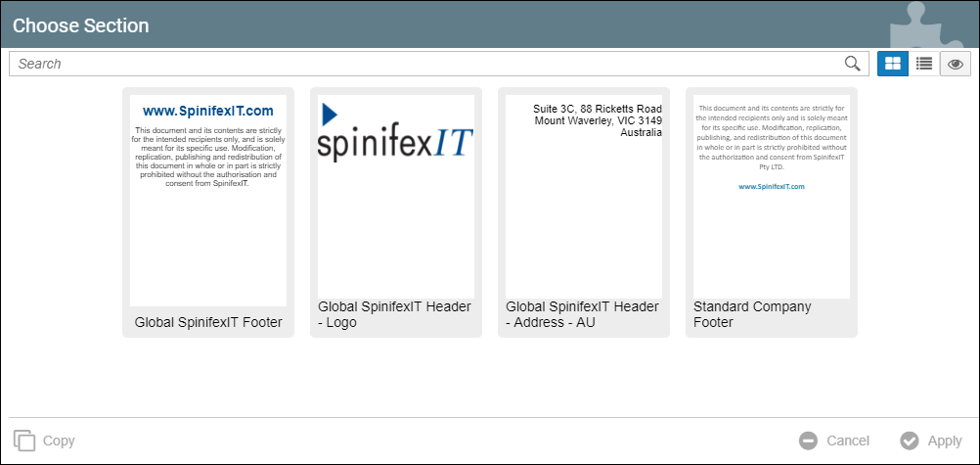Click the Cancel minus-circle icon

808,441
